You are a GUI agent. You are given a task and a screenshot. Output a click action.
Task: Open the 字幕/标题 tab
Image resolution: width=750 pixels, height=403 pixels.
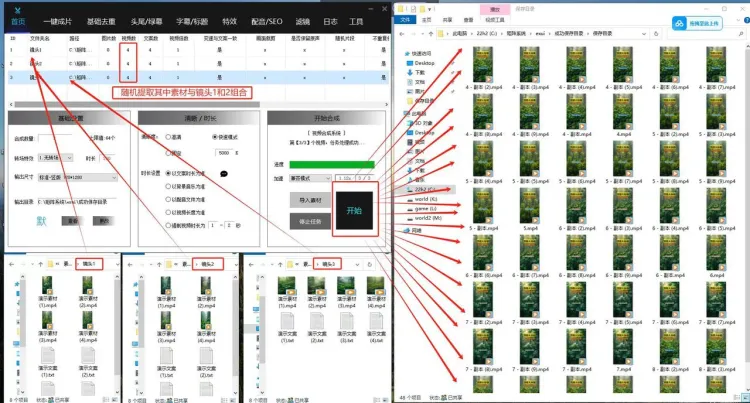point(192,22)
